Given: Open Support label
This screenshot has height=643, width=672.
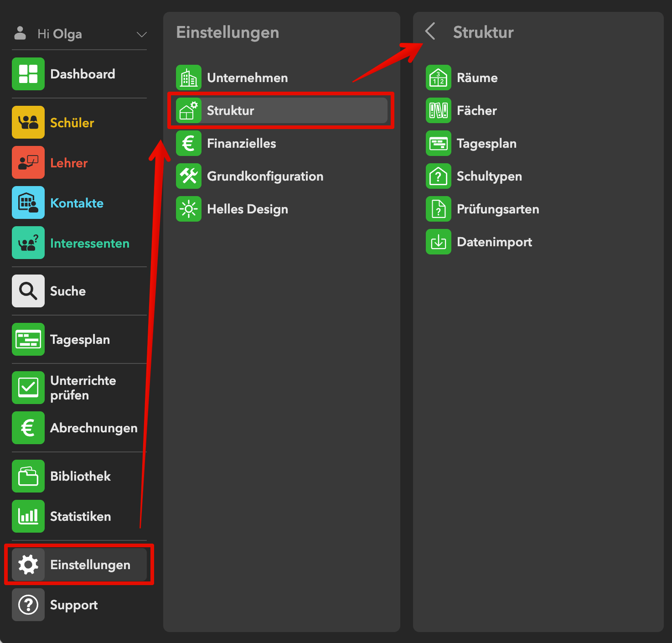Looking at the screenshot, I should [x=74, y=605].
